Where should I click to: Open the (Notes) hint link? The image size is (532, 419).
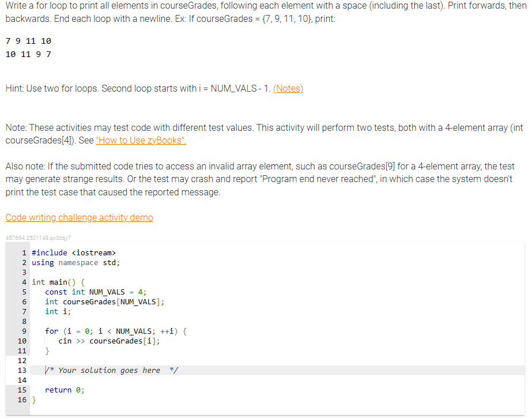(x=288, y=88)
